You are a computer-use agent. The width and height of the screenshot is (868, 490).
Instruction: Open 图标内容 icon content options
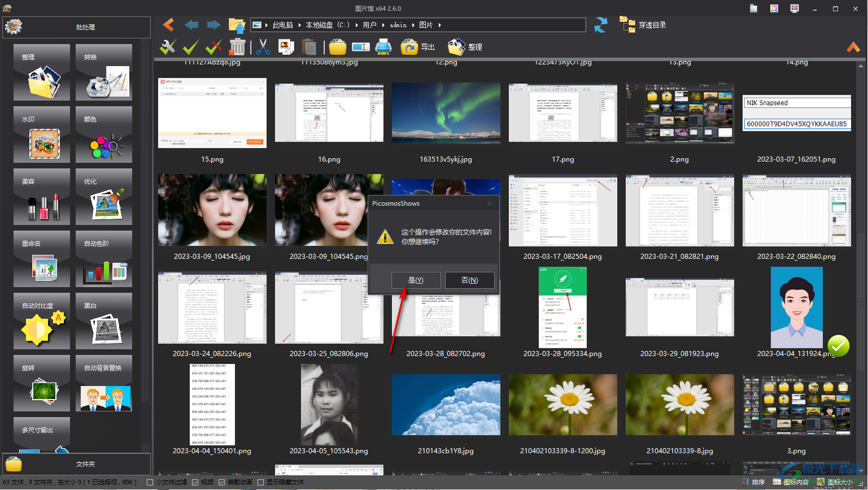[791, 482]
